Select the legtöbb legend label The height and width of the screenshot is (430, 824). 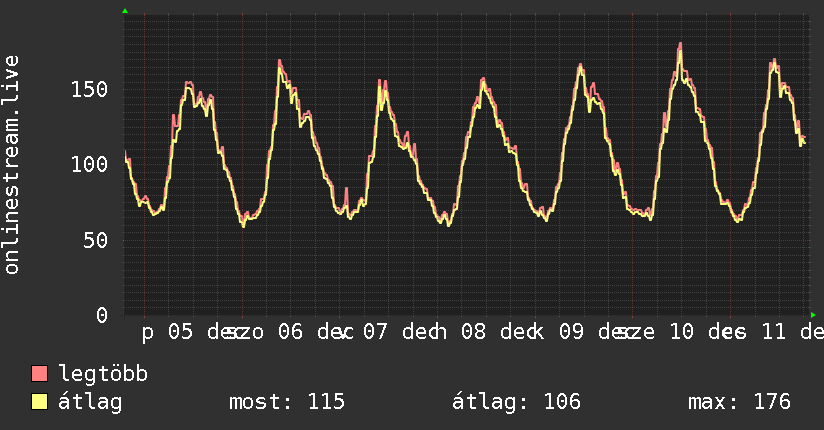[103, 374]
